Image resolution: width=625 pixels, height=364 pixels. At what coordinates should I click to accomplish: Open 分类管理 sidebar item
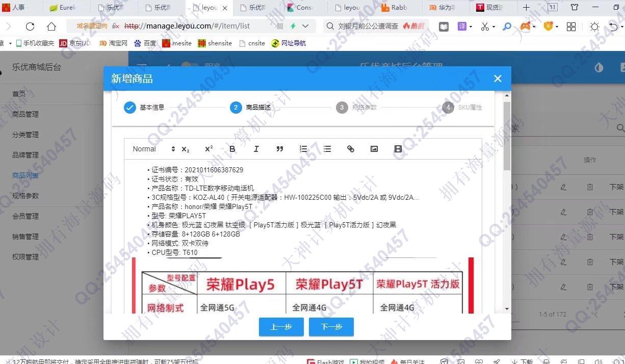(x=25, y=135)
